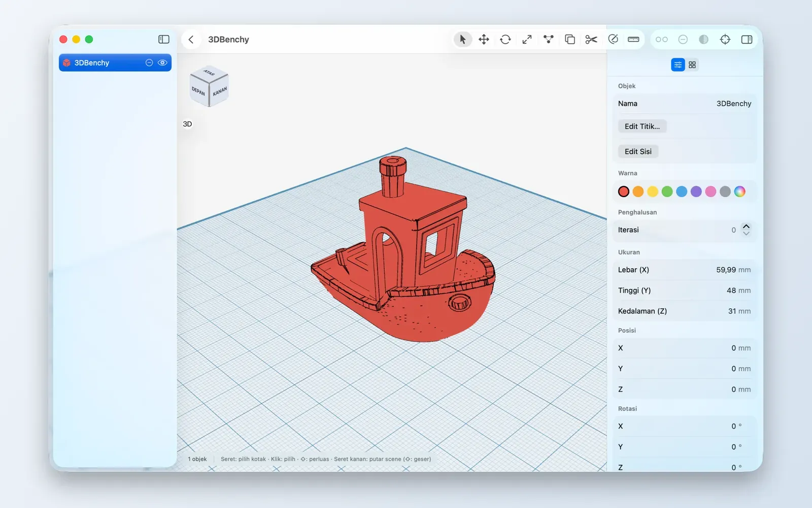
Task: Pick the scale tool with diagonal arrows
Action: coord(527,39)
